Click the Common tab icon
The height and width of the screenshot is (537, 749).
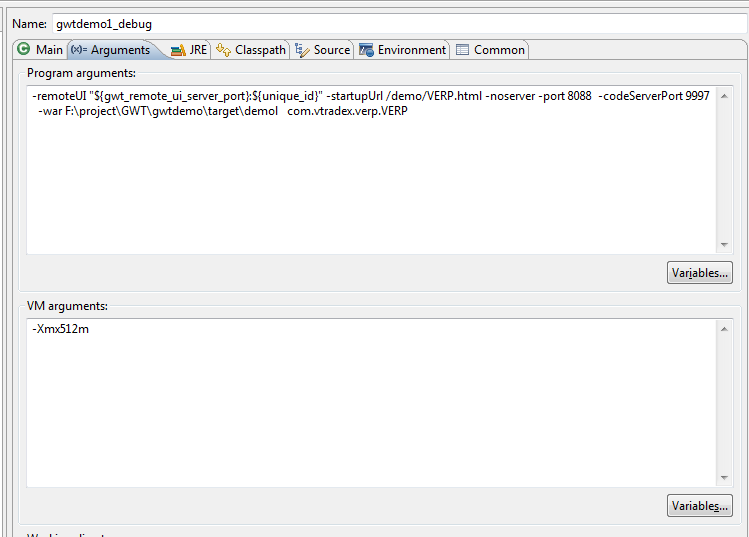point(462,50)
